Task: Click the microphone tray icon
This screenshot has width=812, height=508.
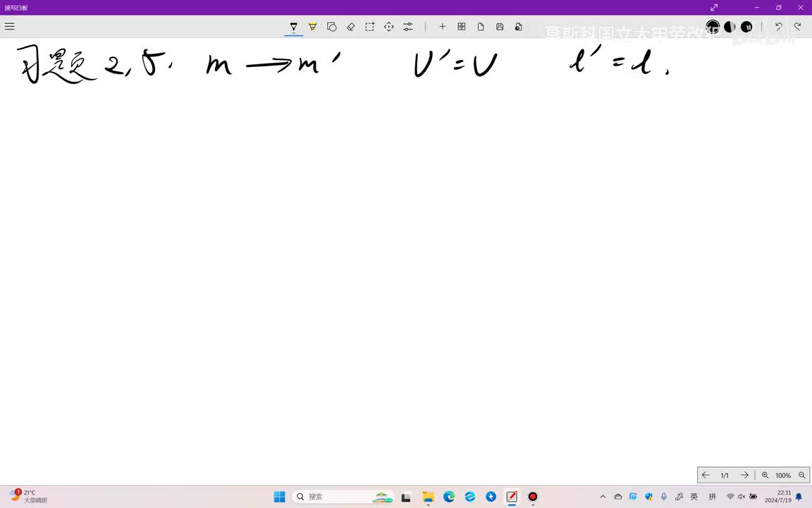Action: 664,497
